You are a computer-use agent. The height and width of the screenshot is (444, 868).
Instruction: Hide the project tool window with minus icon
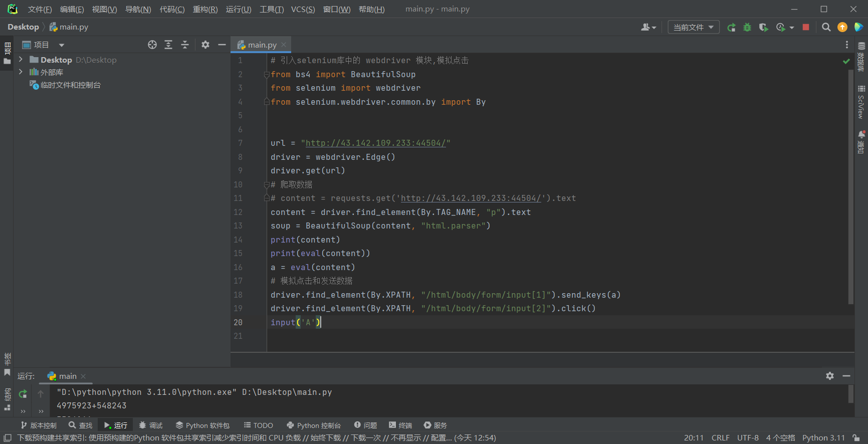point(222,45)
